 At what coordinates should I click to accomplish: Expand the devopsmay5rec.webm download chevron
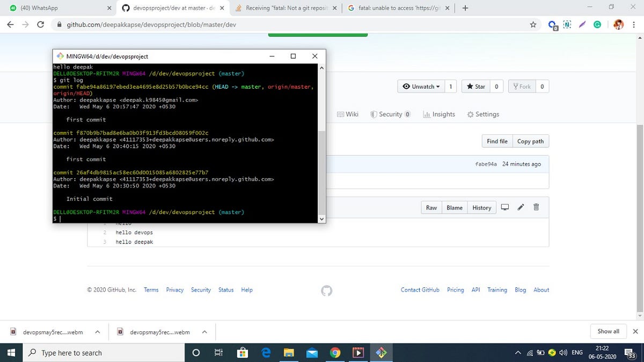[x=98, y=332]
